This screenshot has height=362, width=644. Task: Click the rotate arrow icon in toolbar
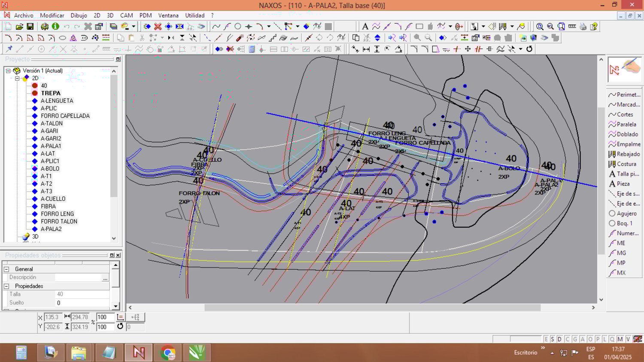[529, 49]
